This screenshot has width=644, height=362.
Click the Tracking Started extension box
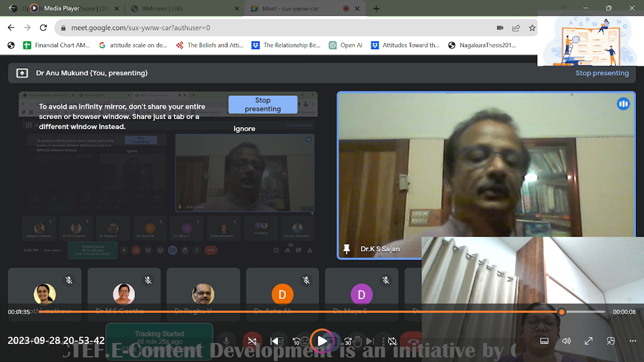159,341
